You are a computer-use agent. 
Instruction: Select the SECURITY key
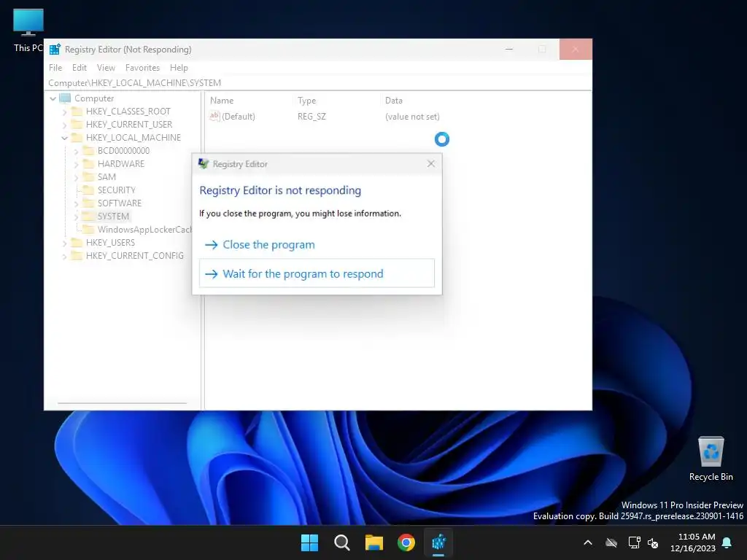[116, 190]
